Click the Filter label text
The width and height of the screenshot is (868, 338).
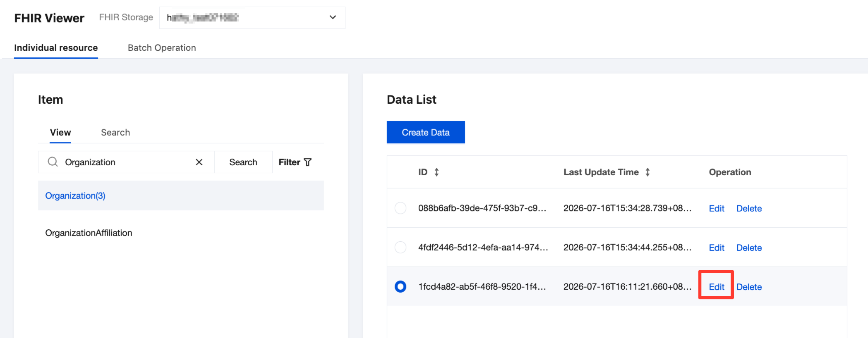point(289,162)
